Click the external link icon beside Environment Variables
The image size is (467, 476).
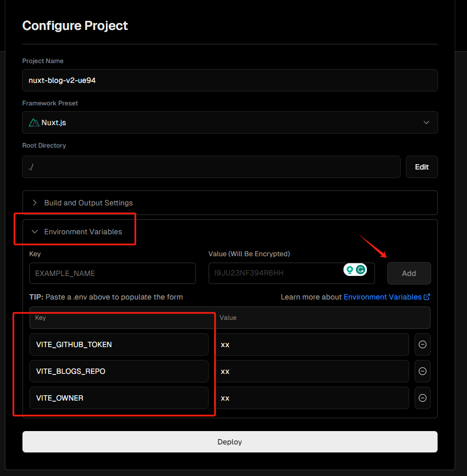click(x=427, y=297)
